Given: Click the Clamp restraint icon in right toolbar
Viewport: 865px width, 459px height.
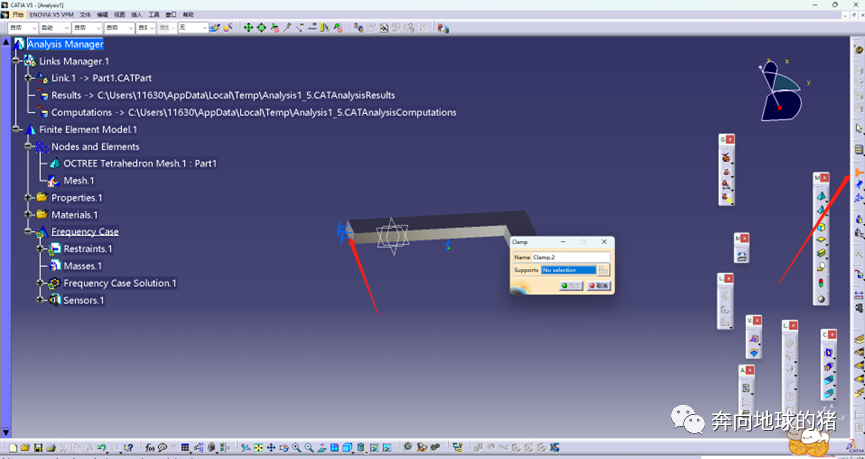Looking at the screenshot, I should click(x=858, y=173).
